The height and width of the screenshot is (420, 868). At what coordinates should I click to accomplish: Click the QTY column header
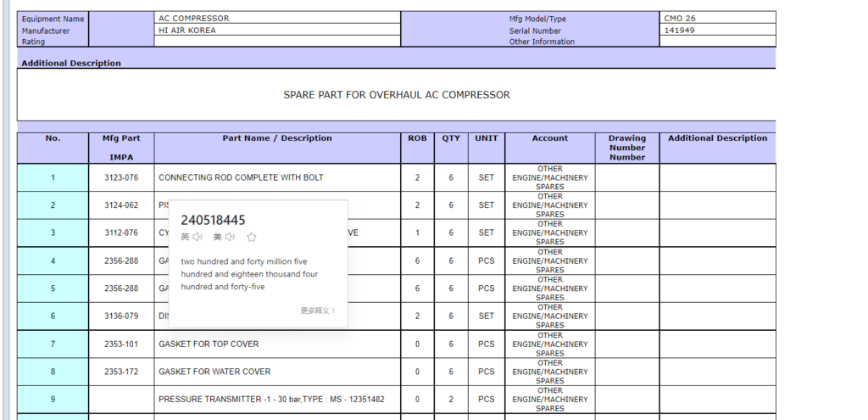[451, 138]
